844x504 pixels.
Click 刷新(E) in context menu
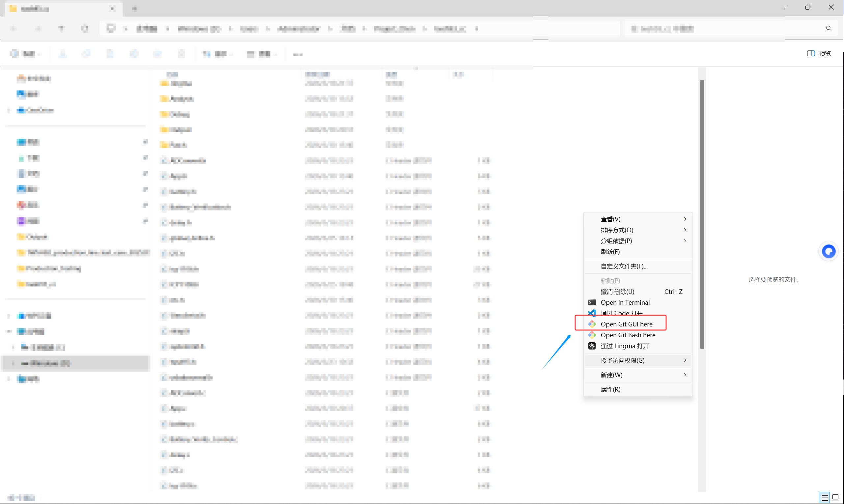[x=610, y=252]
